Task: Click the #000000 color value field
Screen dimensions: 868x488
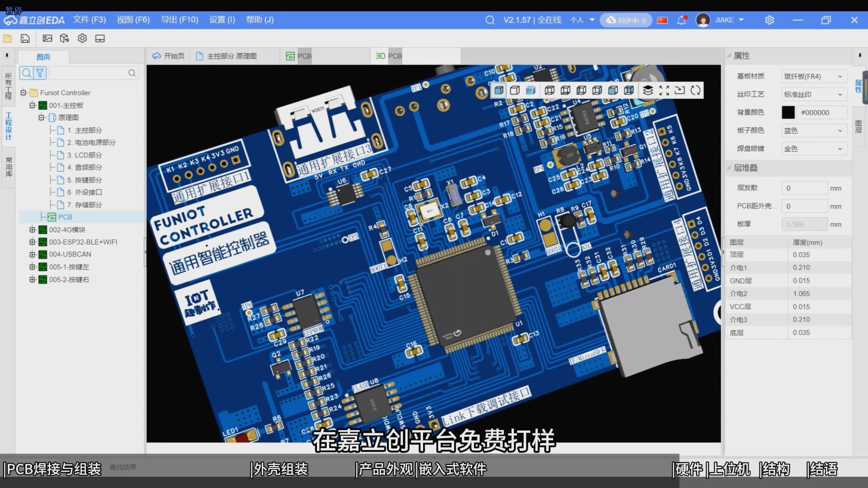Action: pyautogui.click(x=821, y=113)
